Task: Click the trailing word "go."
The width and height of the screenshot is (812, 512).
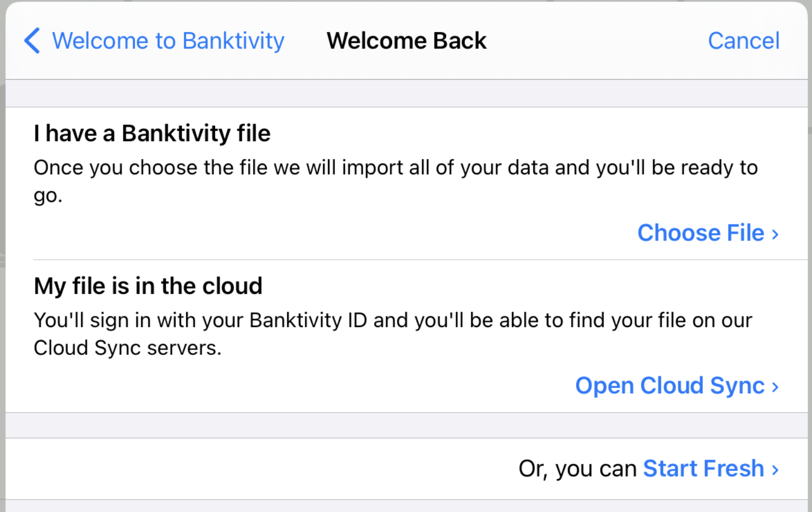Action: click(x=48, y=196)
